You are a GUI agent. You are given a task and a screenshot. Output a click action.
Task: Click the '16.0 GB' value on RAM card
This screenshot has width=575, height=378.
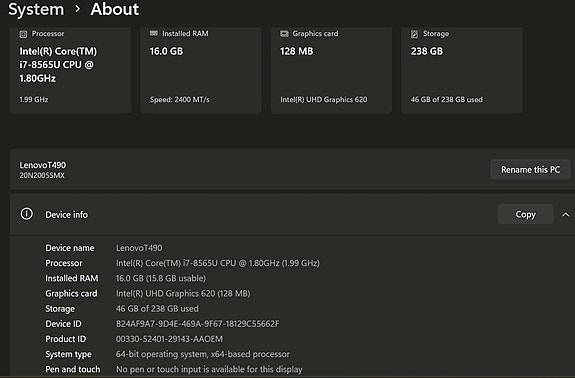pos(166,51)
